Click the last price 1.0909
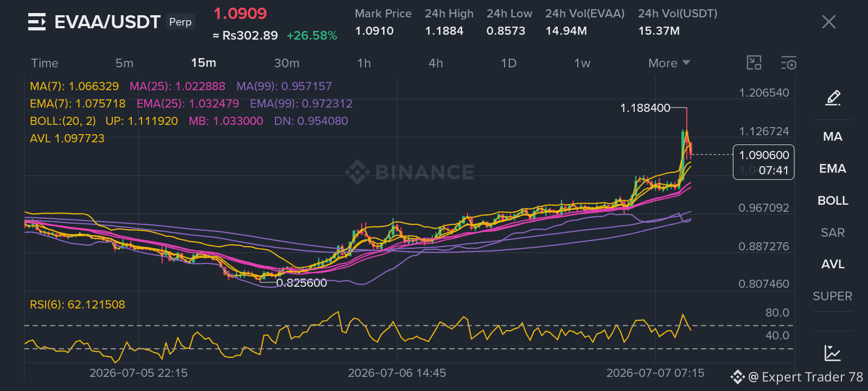The height and width of the screenshot is (391, 868). (240, 14)
